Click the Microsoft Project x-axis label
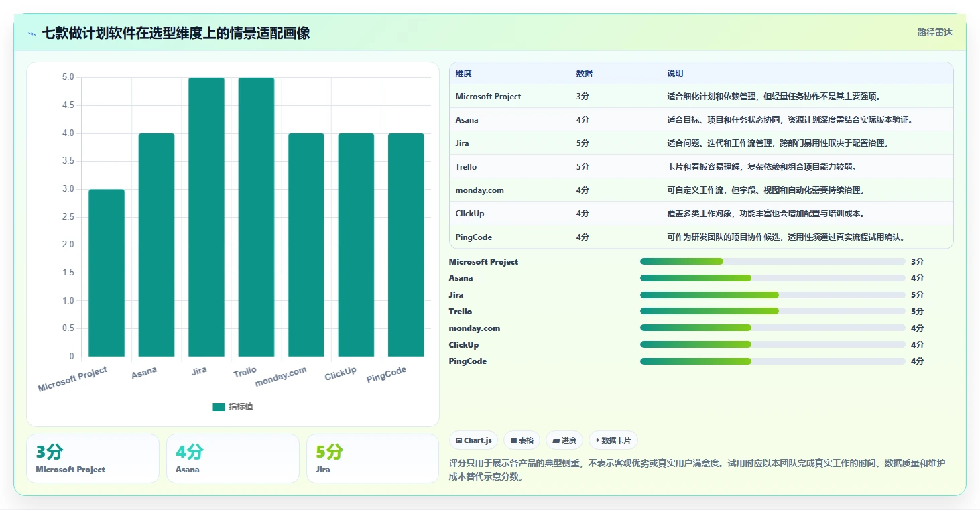This screenshot has height=510, width=980. coord(73,379)
